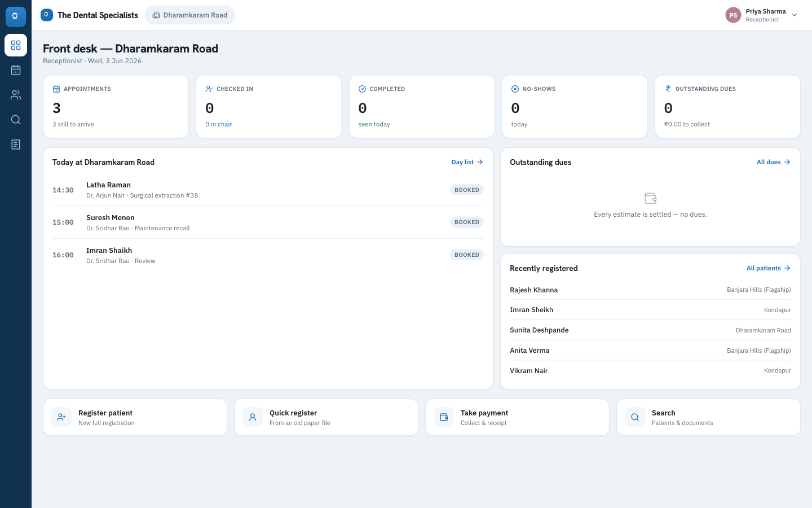Click the Quick register button

(326, 417)
